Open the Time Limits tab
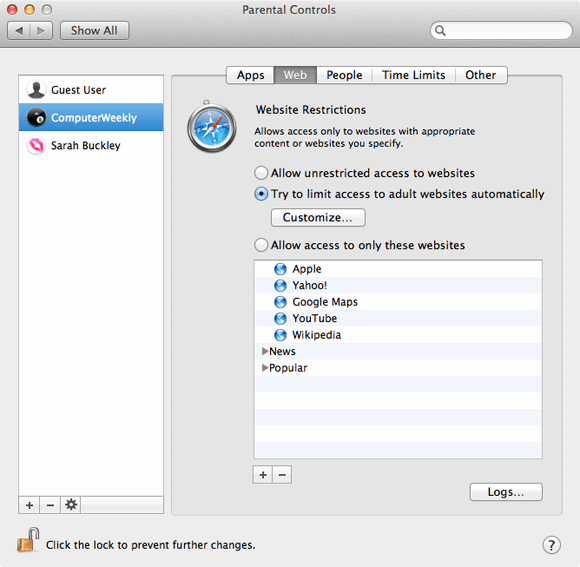The height and width of the screenshot is (567, 580). (x=414, y=75)
